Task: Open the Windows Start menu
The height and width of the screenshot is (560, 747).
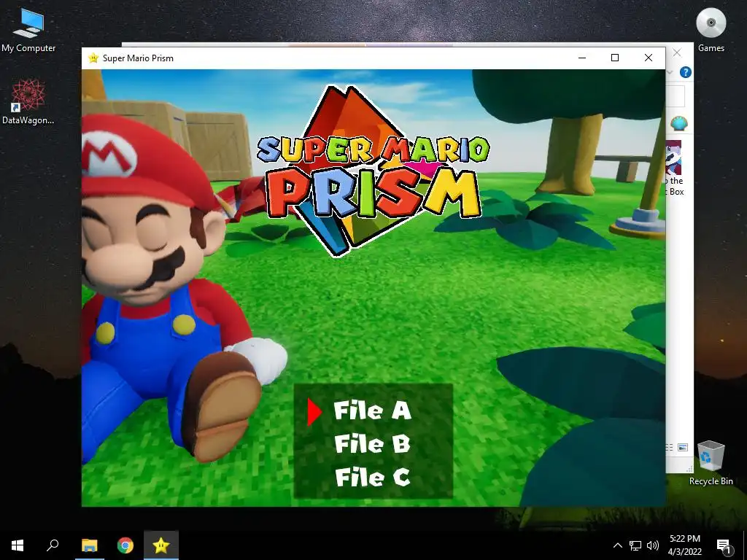Action: [x=18, y=545]
